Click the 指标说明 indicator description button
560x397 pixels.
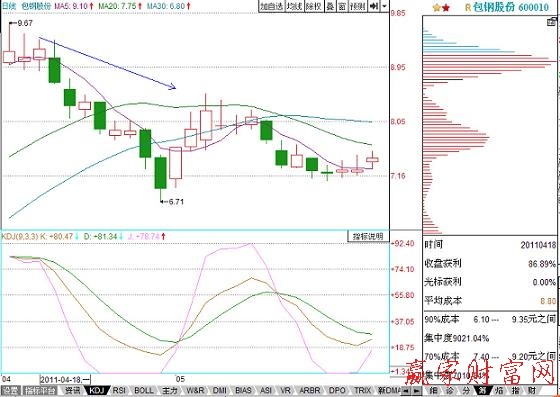(368, 236)
